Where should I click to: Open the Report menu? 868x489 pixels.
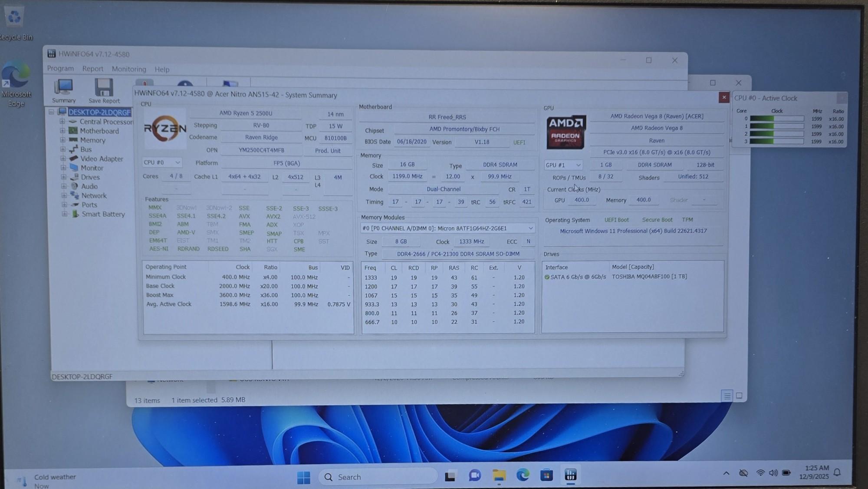coord(92,69)
